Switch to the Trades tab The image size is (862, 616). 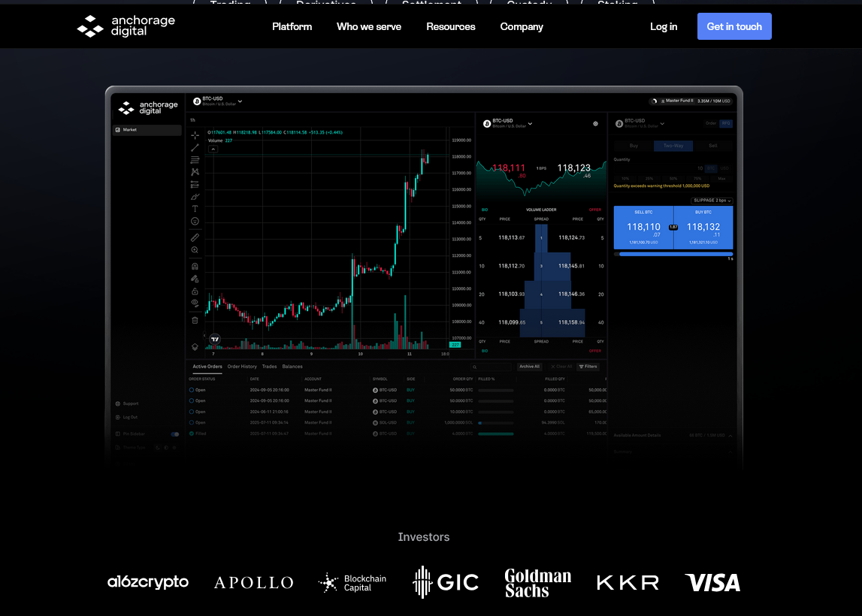269,367
